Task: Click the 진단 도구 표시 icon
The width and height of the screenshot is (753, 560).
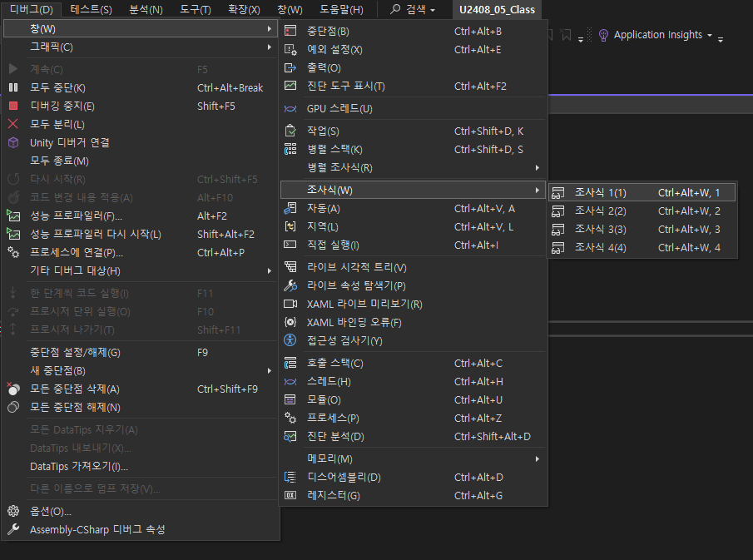Action: [x=290, y=86]
